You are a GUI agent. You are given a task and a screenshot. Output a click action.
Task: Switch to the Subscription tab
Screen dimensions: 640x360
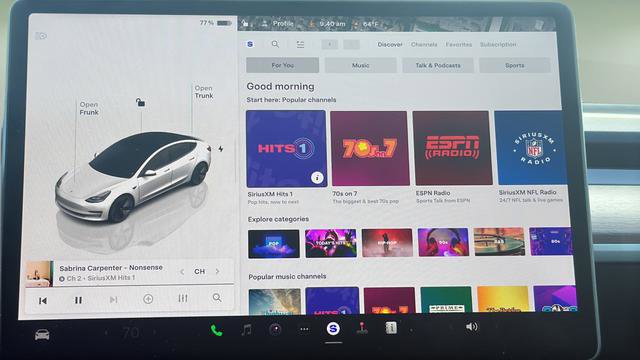(498, 44)
